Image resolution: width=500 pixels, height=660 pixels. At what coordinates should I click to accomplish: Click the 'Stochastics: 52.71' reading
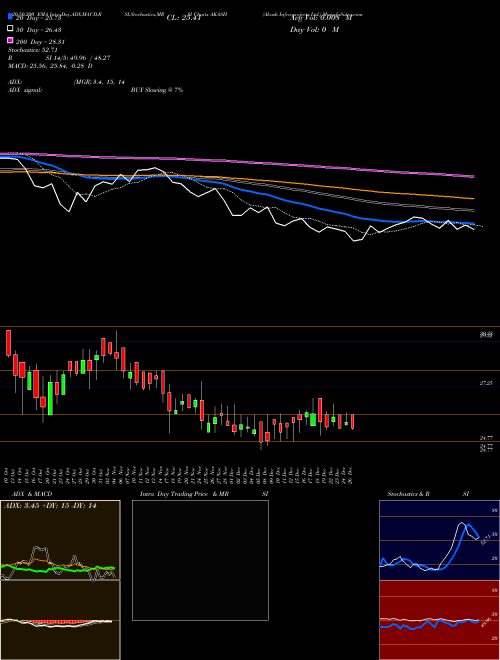[33, 50]
